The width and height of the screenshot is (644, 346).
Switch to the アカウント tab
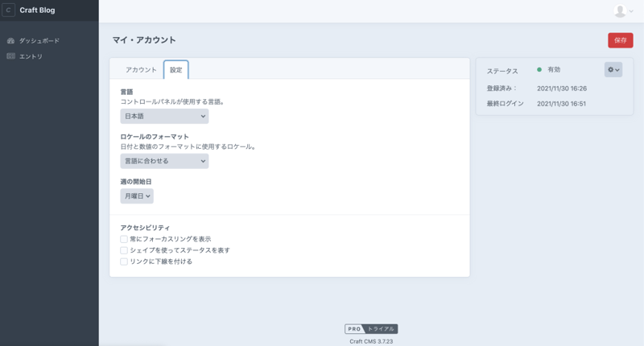[141, 70]
